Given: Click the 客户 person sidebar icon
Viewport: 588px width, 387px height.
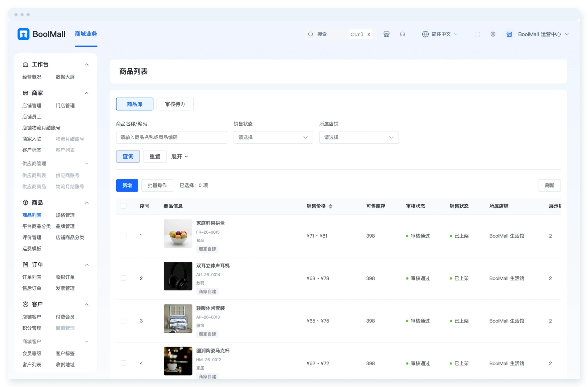Looking at the screenshot, I should pos(25,304).
